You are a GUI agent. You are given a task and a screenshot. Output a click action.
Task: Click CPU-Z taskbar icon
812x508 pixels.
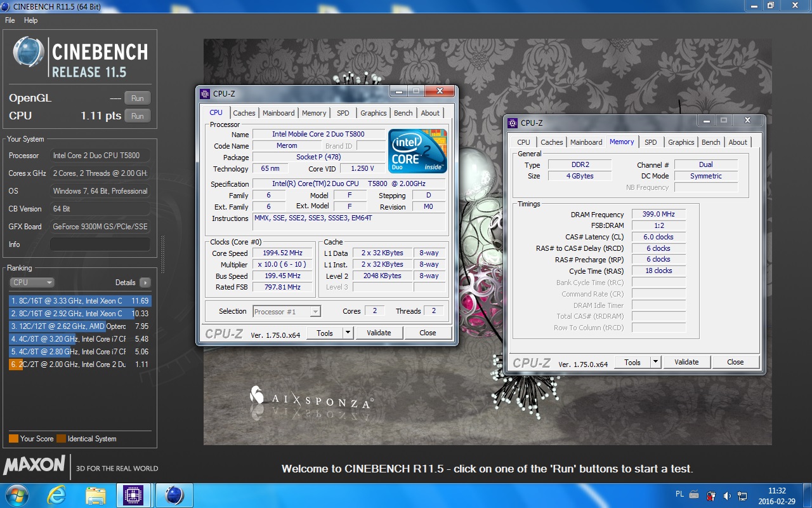(133, 495)
